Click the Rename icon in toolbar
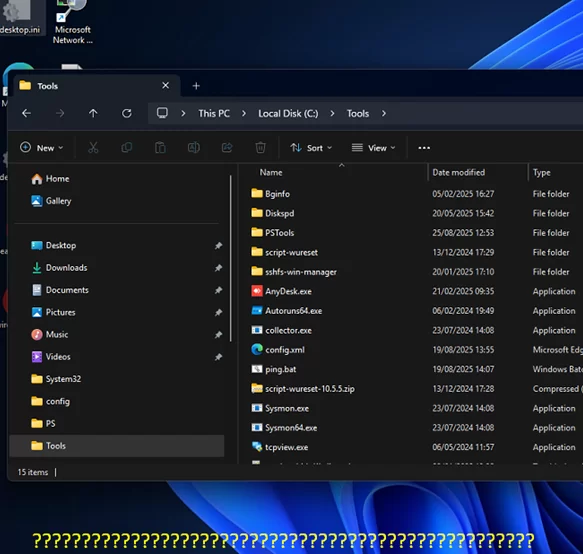 coord(193,148)
